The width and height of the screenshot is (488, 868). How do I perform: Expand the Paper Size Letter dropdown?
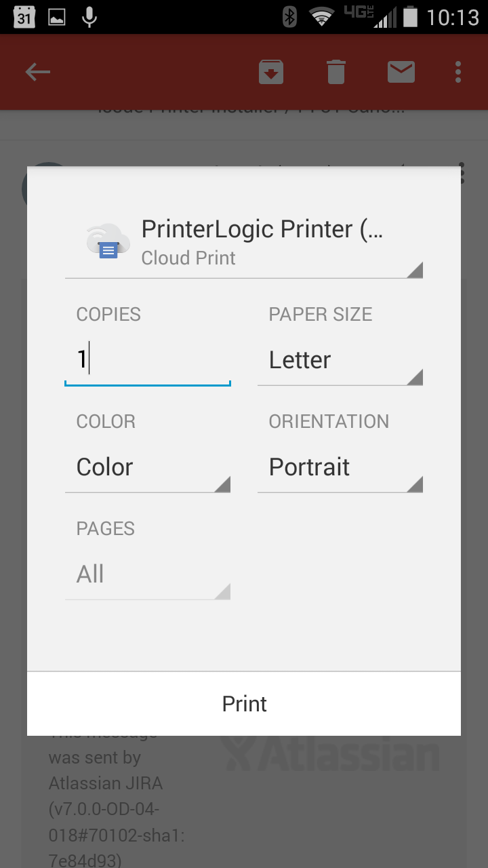[x=340, y=360]
